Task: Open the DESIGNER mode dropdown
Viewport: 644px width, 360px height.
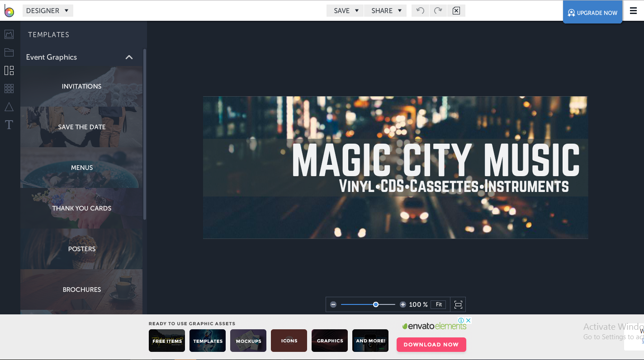Action: tap(47, 10)
